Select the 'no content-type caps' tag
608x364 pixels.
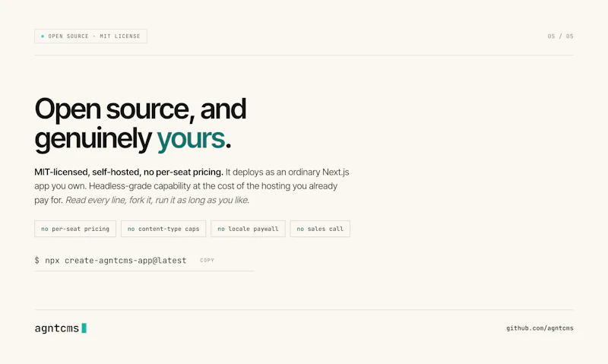pos(163,229)
